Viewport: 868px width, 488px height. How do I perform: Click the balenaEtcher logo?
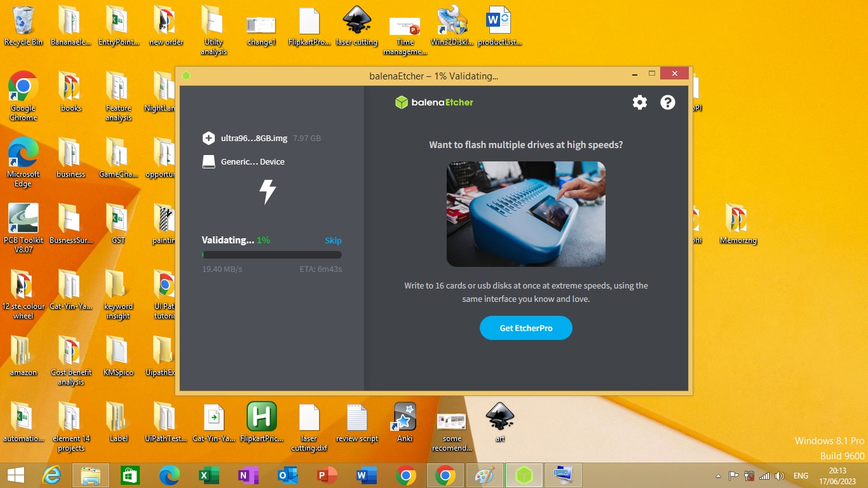[x=434, y=102]
